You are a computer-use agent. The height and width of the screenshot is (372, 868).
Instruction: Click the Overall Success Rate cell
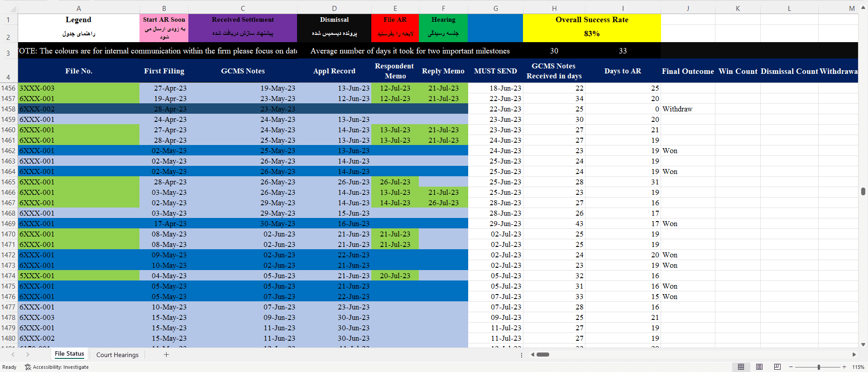(592, 20)
